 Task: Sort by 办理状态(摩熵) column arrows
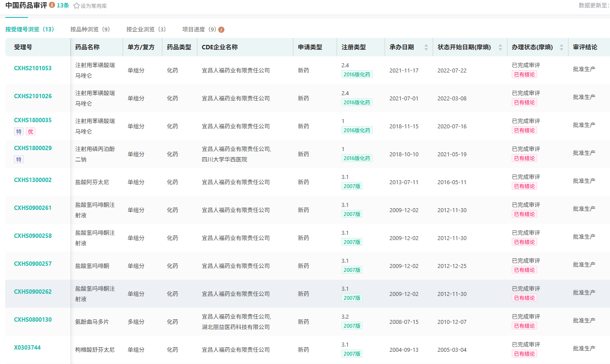[562, 48]
